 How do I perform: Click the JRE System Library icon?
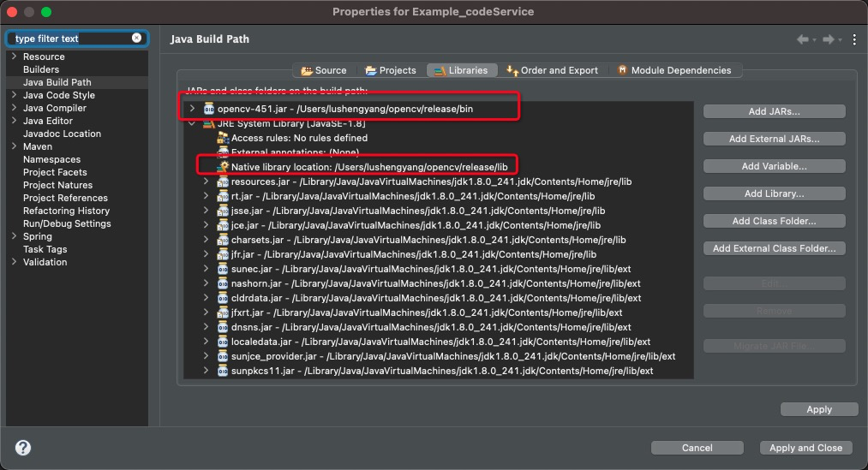coord(209,124)
